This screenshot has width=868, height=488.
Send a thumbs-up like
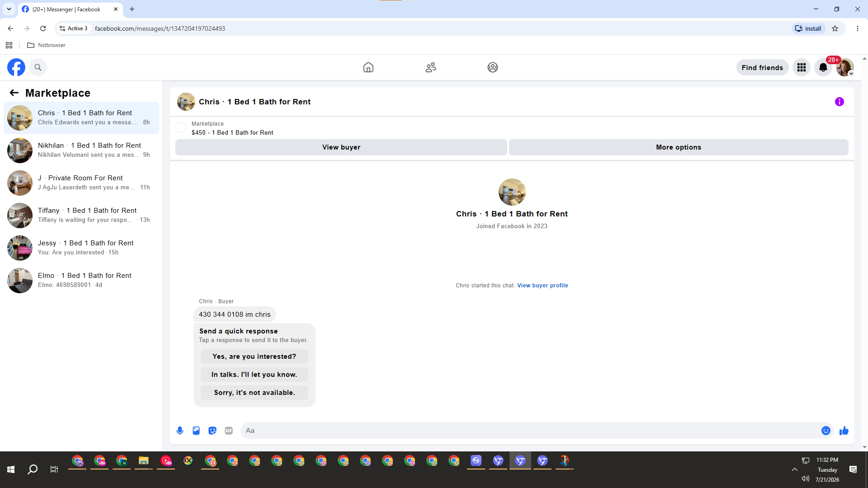coord(844,431)
